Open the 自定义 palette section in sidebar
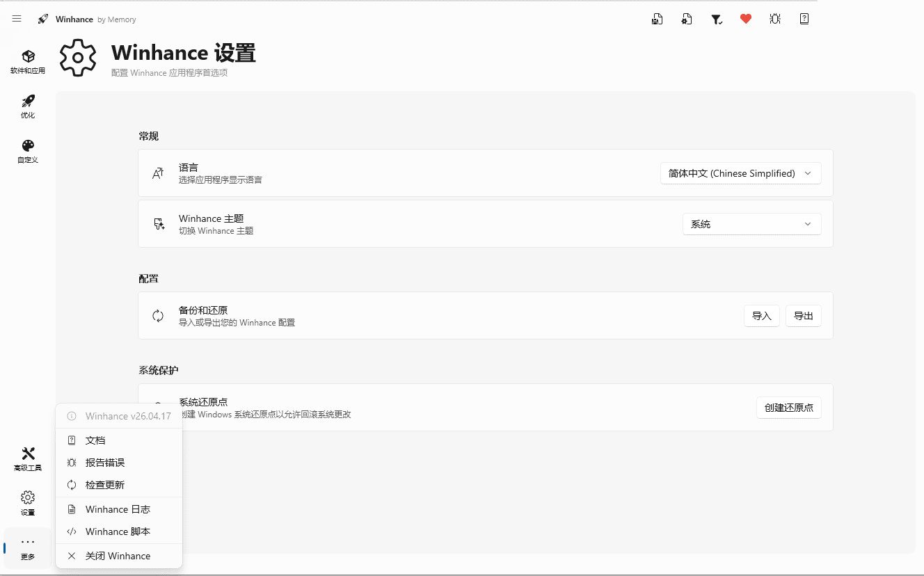The image size is (924, 576). [x=28, y=151]
